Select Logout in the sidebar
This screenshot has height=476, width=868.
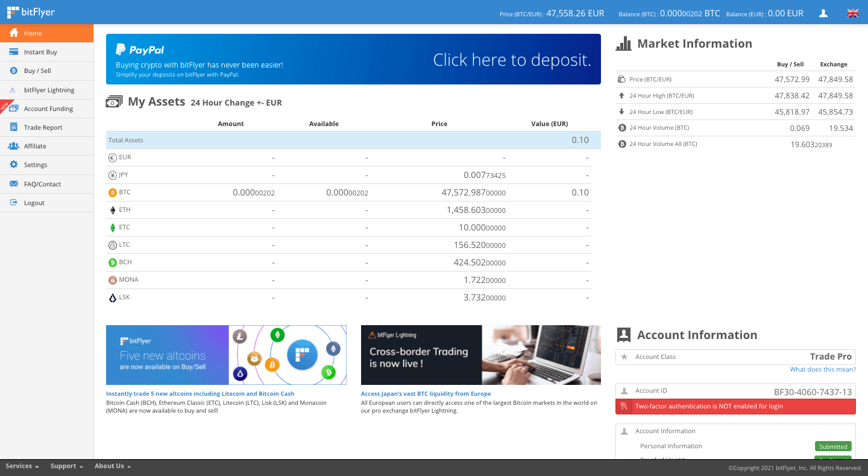coord(47,203)
